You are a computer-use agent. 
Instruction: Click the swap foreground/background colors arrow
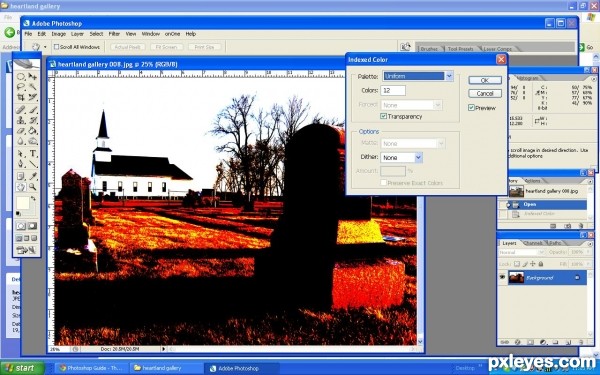(x=33, y=199)
